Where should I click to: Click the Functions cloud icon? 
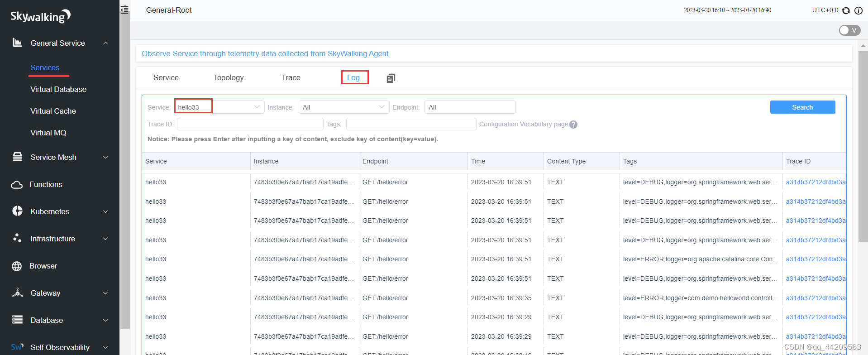point(17,185)
